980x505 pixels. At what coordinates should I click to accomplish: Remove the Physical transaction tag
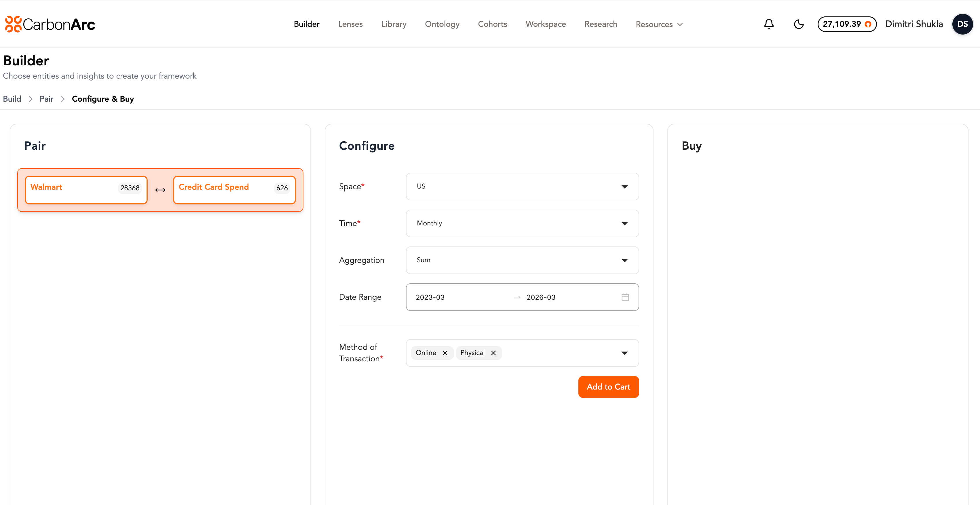pos(493,353)
